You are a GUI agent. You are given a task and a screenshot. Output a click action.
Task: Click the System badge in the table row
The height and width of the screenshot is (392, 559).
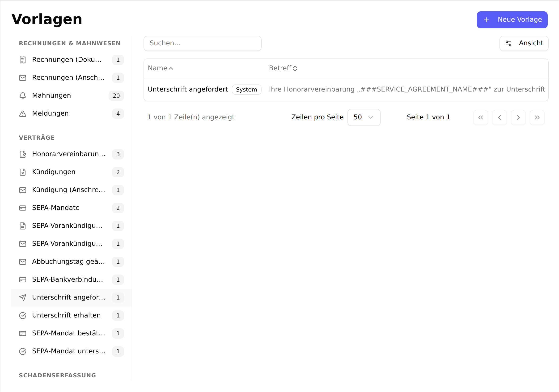coord(246,90)
